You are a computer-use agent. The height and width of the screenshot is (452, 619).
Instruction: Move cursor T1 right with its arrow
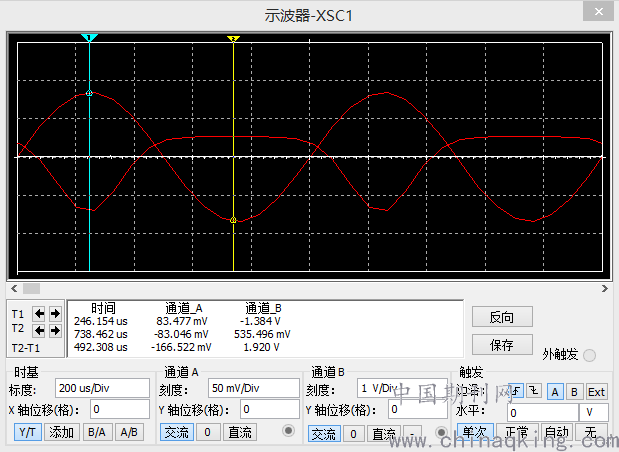click(x=55, y=313)
